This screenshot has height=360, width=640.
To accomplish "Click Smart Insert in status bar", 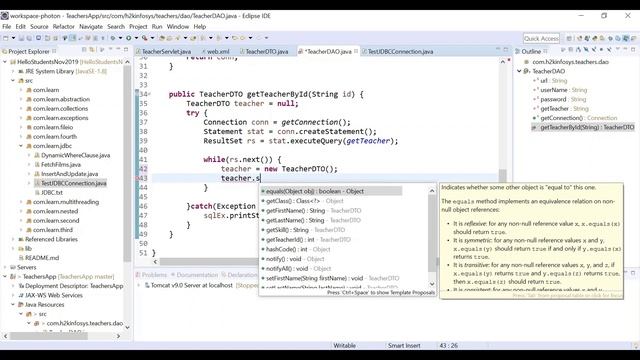I will tap(404, 346).
